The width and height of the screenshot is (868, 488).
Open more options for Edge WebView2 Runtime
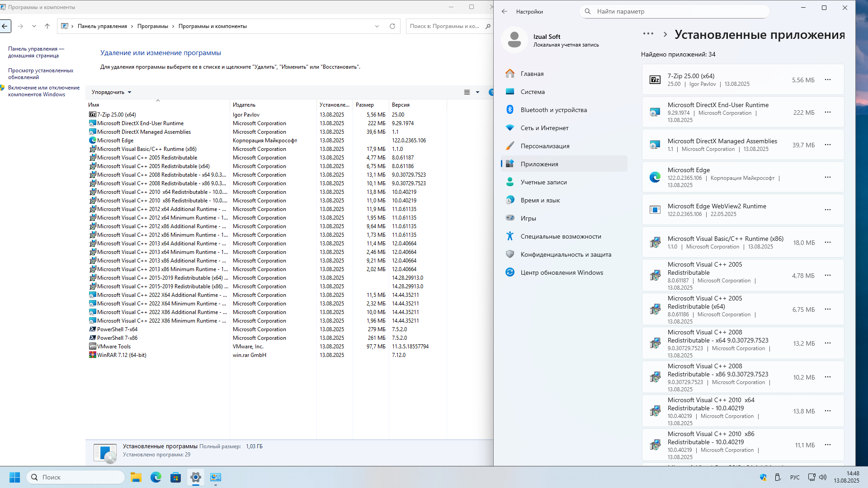[828, 210]
